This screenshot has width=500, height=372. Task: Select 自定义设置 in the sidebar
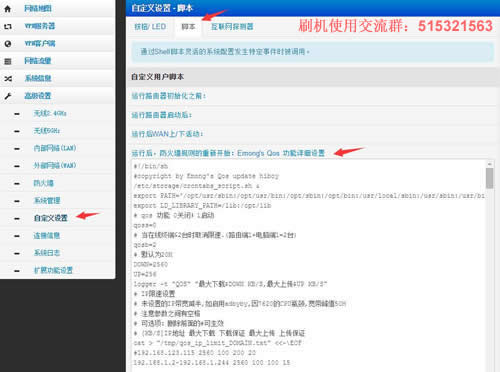click(51, 218)
